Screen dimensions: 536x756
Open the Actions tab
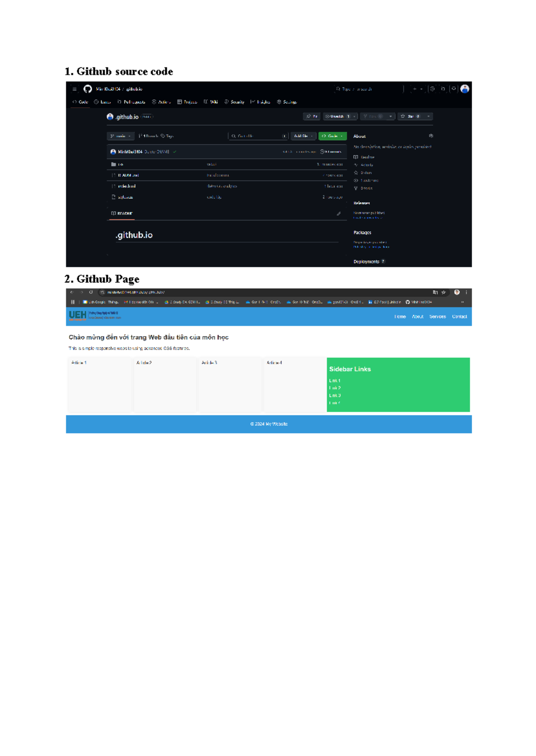click(x=161, y=102)
